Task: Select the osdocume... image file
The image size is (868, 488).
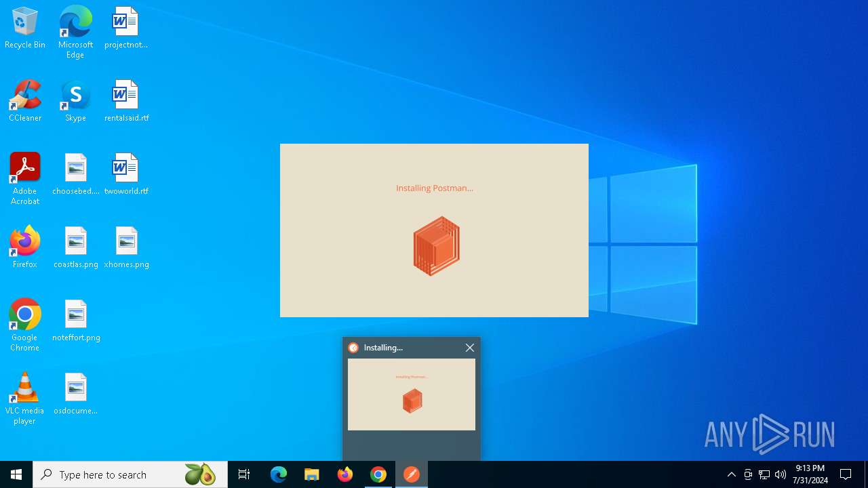Action: pos(75,394)
